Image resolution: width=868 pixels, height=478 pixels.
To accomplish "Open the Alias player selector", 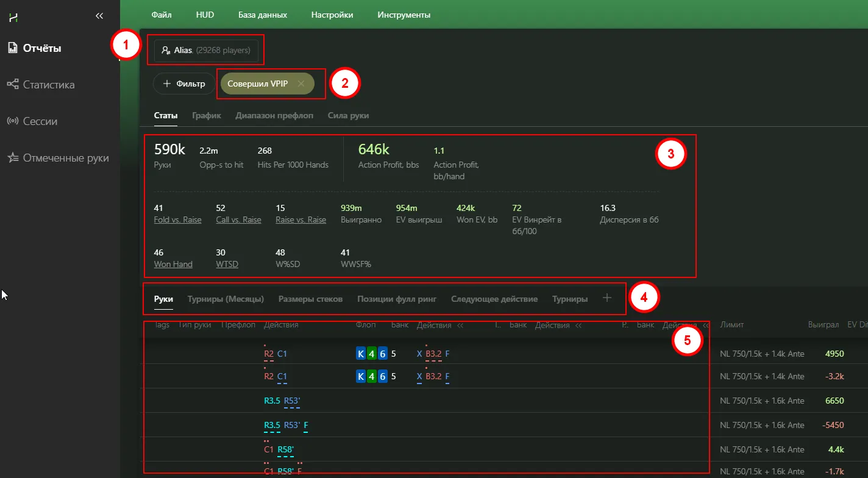I will coord(205,50).
